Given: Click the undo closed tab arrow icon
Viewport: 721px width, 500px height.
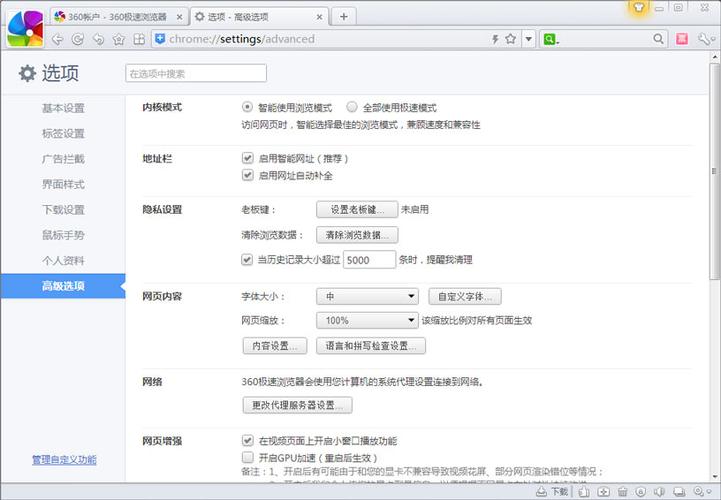Looking at the screenshot, I should click(98, 39).
